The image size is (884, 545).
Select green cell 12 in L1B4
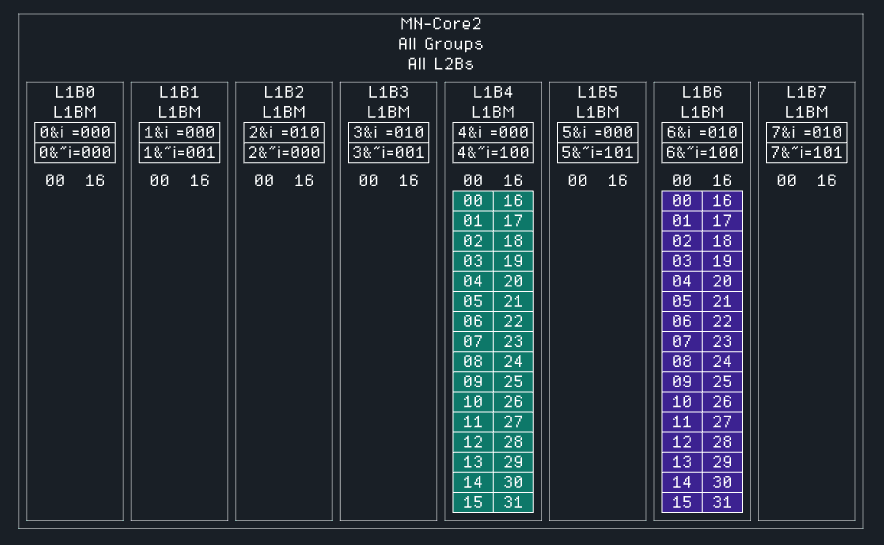point(473,442)
